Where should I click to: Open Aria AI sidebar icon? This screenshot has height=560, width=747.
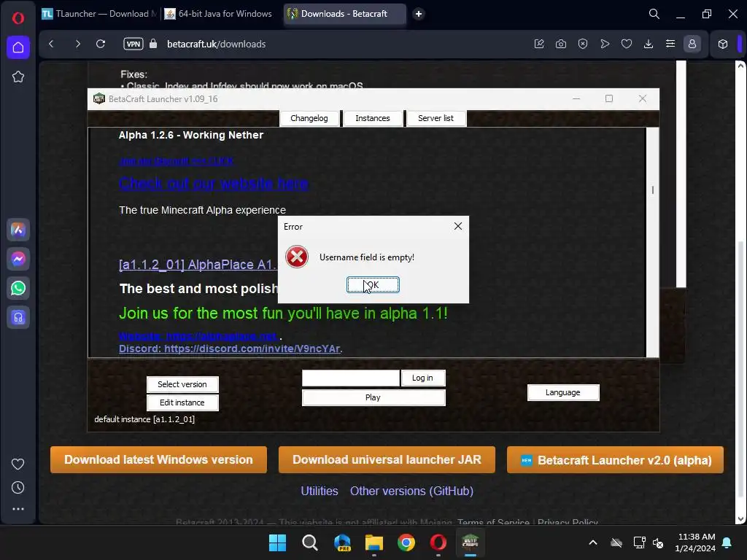pyautogui.click(x=18, y=230)
